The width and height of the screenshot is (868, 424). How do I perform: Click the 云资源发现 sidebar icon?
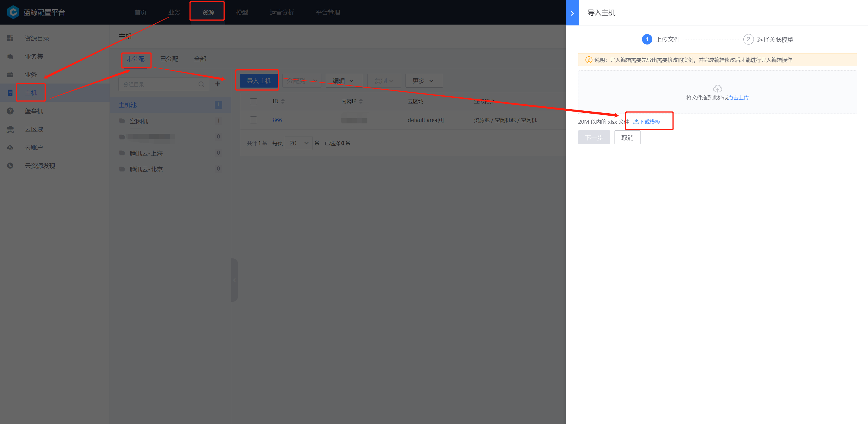click(x=10, y=166)
